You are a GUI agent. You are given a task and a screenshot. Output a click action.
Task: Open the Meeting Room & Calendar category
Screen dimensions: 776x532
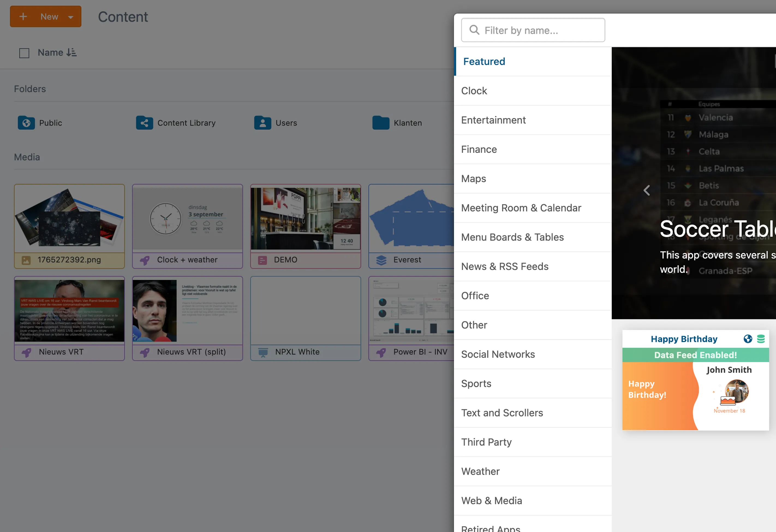click(521, 208)
